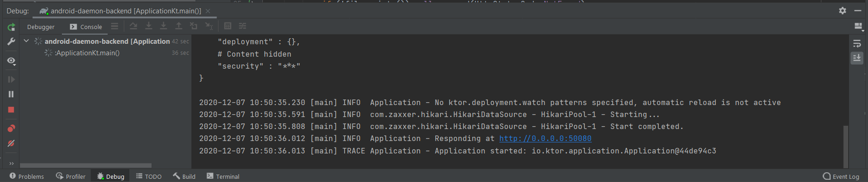
Task: Rerun the android-daemon-backend debug session
Action: tap(11, 27)
